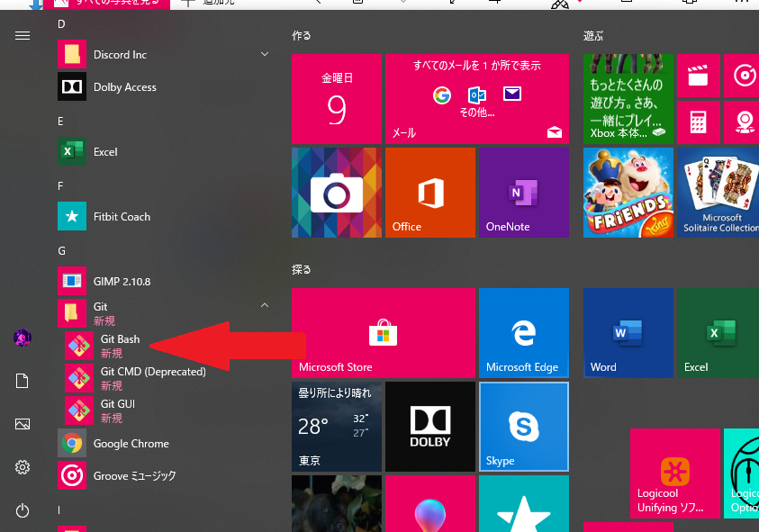759x532 pixels.
Task: Open the Excel tile
Action: [718, 333]
